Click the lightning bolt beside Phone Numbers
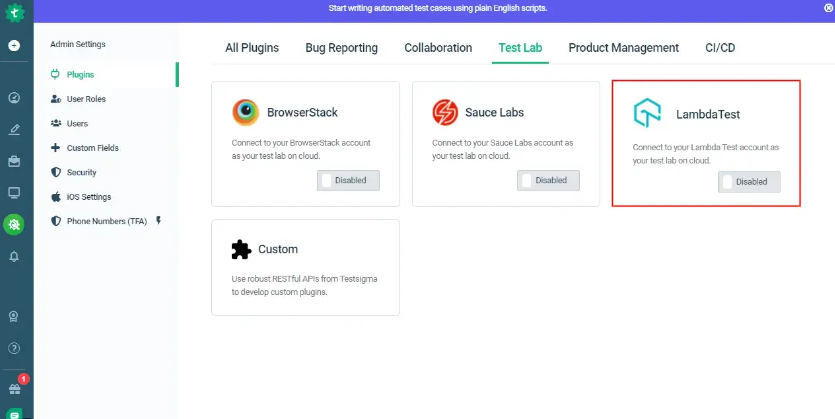Image resolution: width=835 pixels, height=419 pixels. click(158, 220)
